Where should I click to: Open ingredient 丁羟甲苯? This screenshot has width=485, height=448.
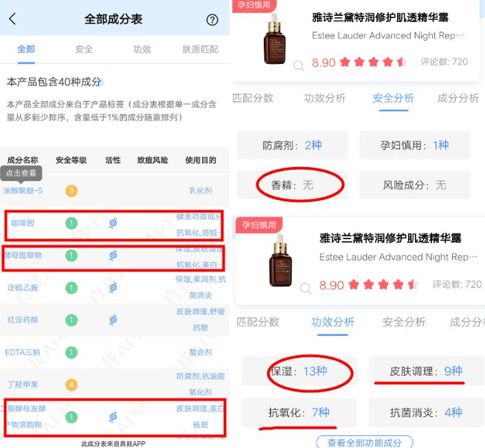point(23,385)
